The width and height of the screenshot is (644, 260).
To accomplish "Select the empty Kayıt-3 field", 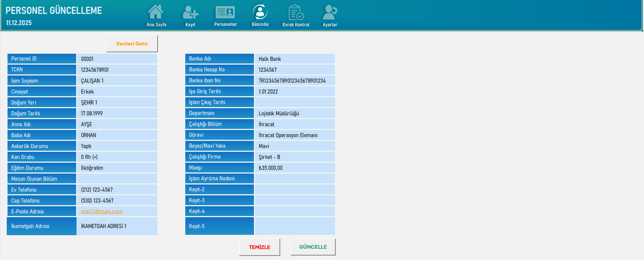I will coord(295,200).
